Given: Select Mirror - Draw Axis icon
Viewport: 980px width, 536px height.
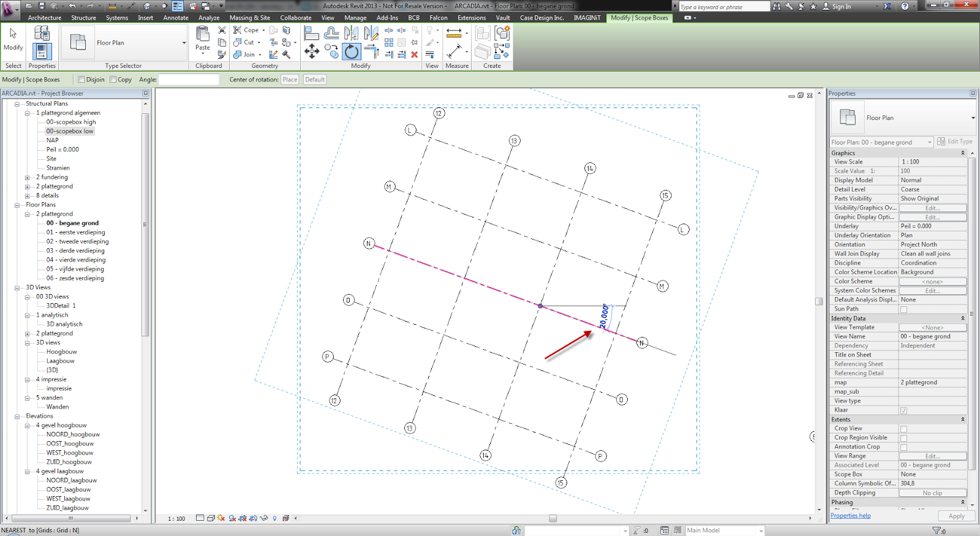Looking at the screenshot, I should coord(371,33).
